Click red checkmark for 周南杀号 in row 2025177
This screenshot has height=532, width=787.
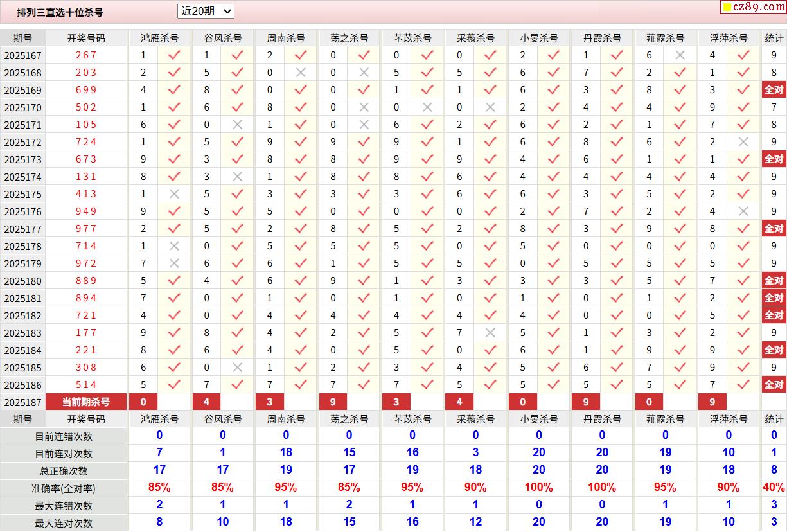pyautogui.click(x=301, y=229)
